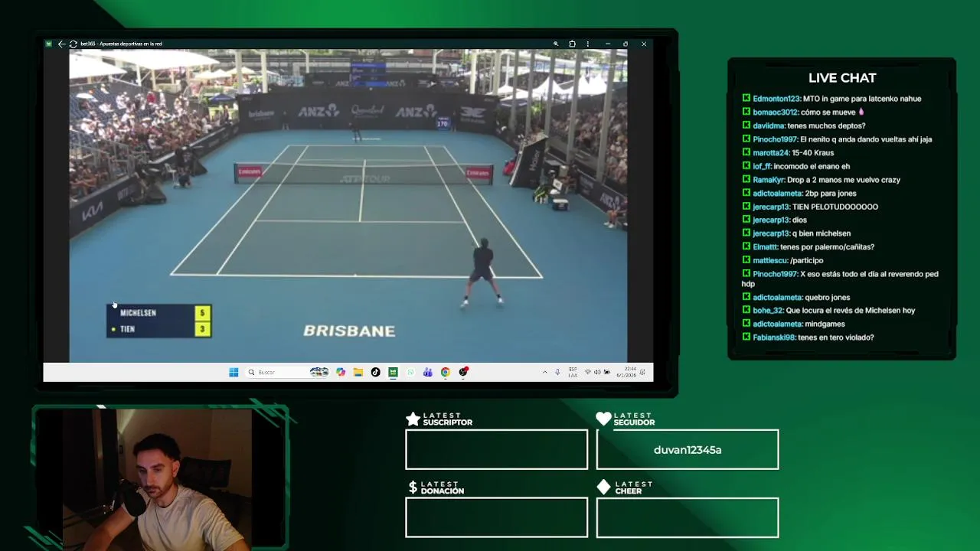Expand the hidden system tray icons
This screenshot has width=980, height=551.
[x=545, y=372]
